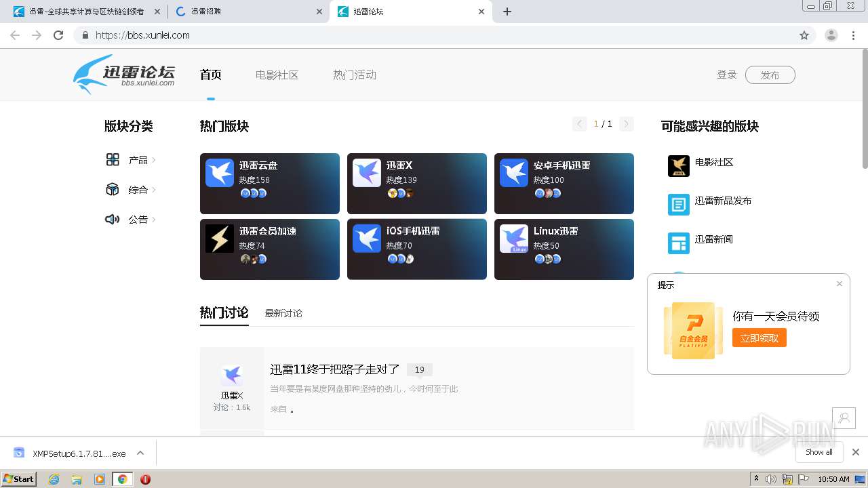Switch to first 迅雷 browser tab
The image size is (868, 488).
pos(86,12)
